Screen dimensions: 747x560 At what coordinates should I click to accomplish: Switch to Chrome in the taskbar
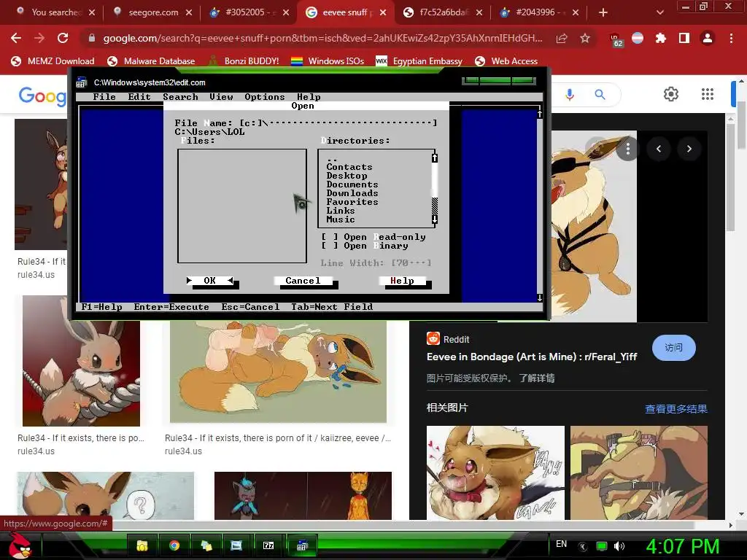pyautogui.click(x=174, y=545)
